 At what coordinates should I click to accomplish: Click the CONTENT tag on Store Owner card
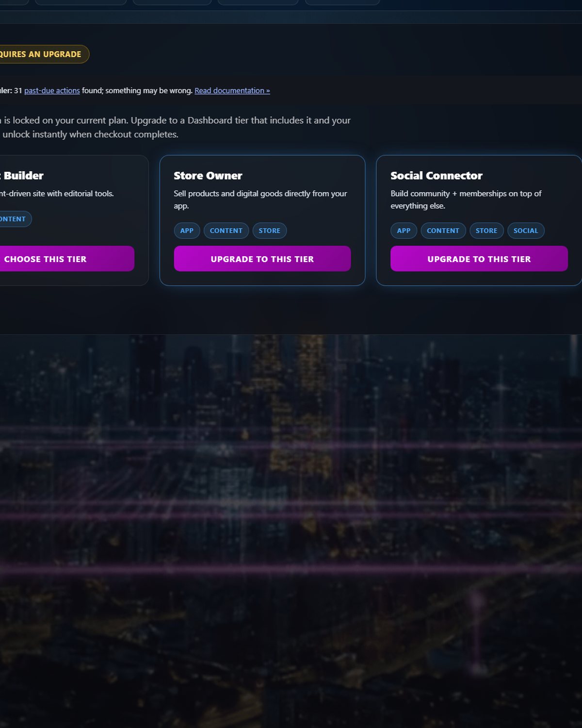pos(226,231)
